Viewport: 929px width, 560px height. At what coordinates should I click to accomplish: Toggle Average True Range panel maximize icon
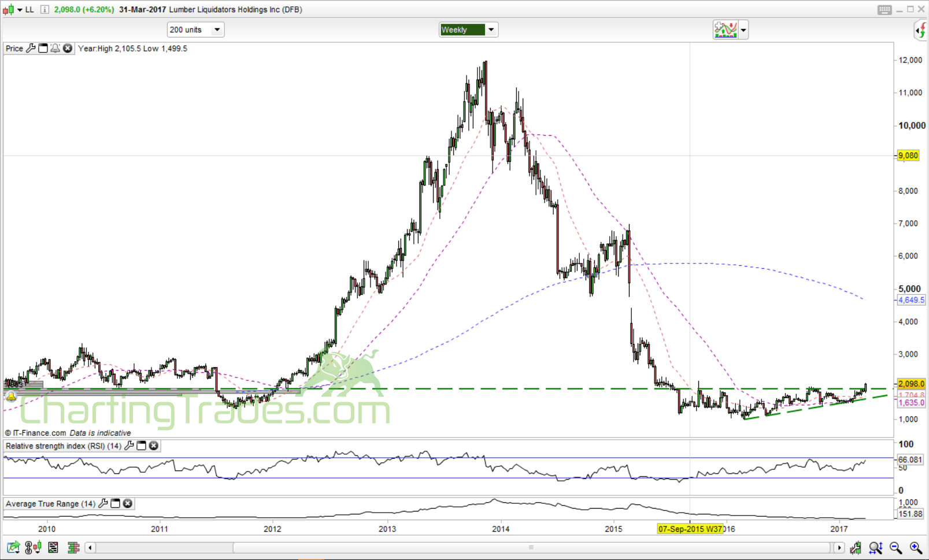tap(115, 503)
